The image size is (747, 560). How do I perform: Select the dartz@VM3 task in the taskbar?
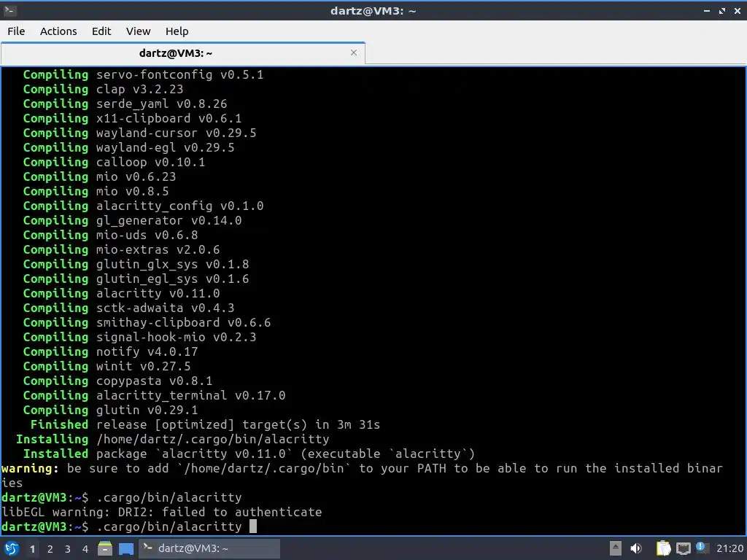[x=209, y=548]
